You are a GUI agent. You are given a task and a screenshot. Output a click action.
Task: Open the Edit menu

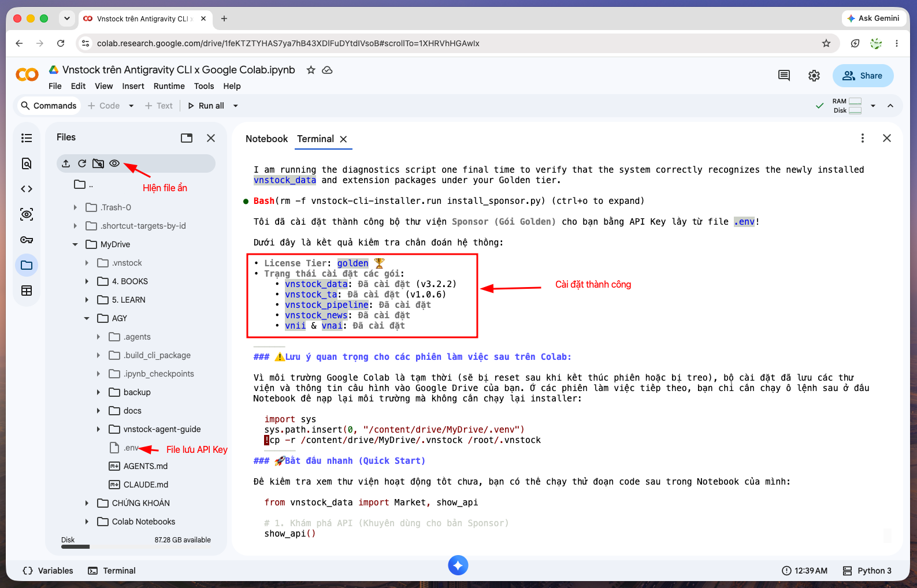(78, 86)
